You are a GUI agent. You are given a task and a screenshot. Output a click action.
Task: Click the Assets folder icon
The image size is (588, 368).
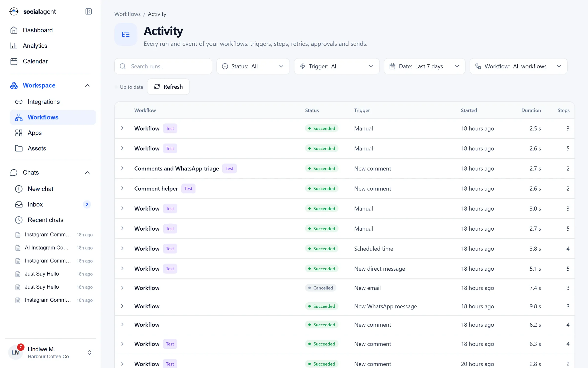coord(19,148)
